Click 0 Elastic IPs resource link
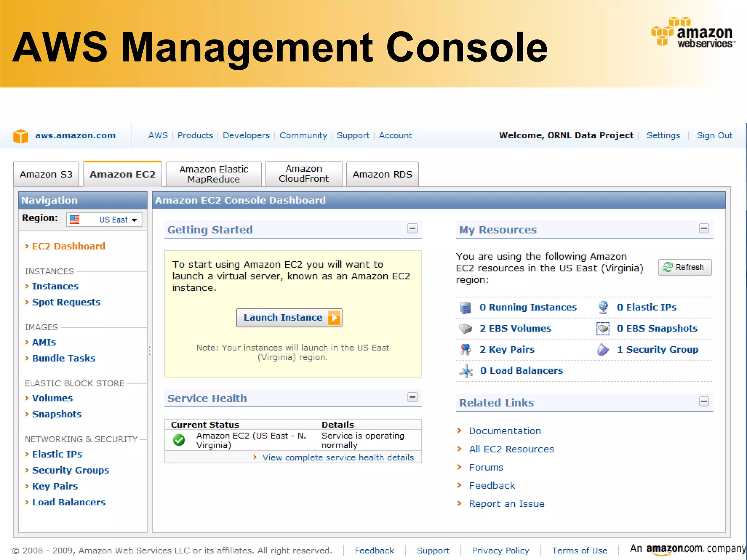The height and width of the screenshot is (560, 747). coord(646,307)
